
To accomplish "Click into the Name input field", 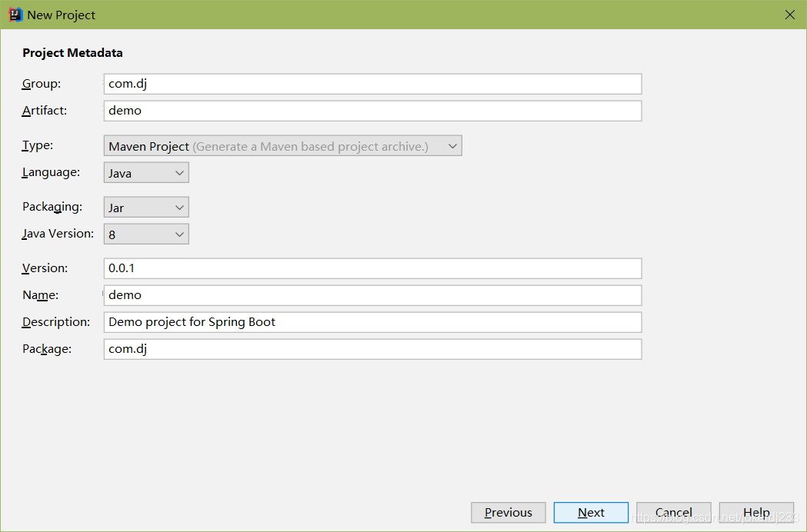I will (372, 294).
